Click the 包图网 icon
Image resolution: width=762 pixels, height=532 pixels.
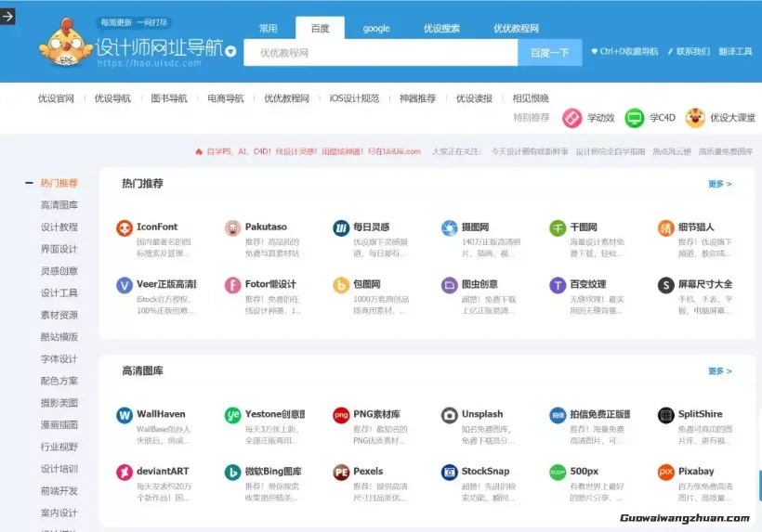coord(341,285)
